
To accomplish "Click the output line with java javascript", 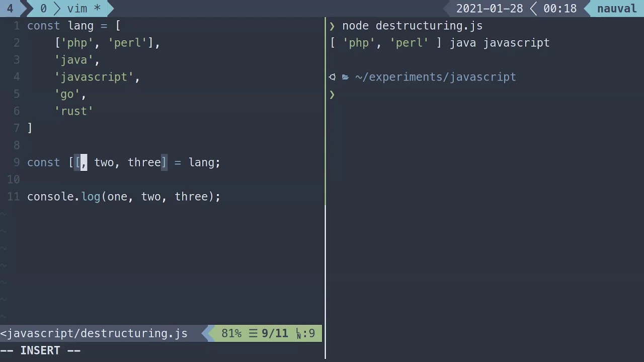I will click(440, 43).
